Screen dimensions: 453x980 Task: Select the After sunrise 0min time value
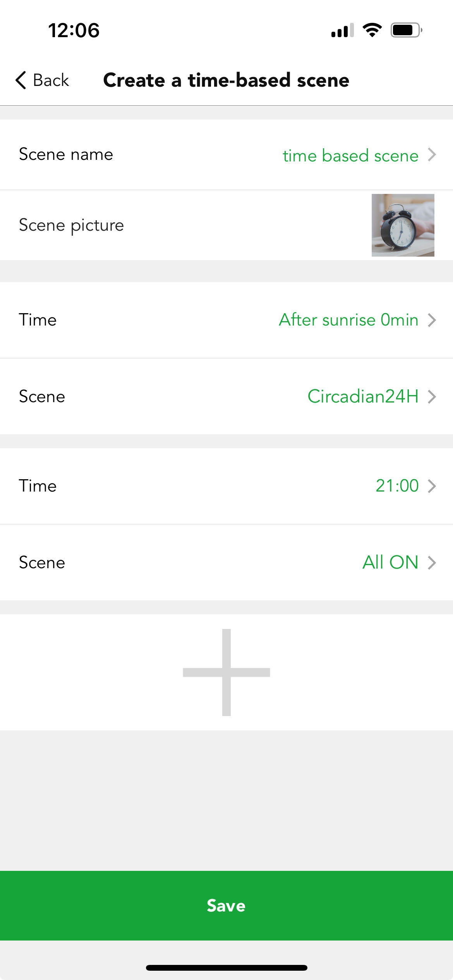click(348, 320)
